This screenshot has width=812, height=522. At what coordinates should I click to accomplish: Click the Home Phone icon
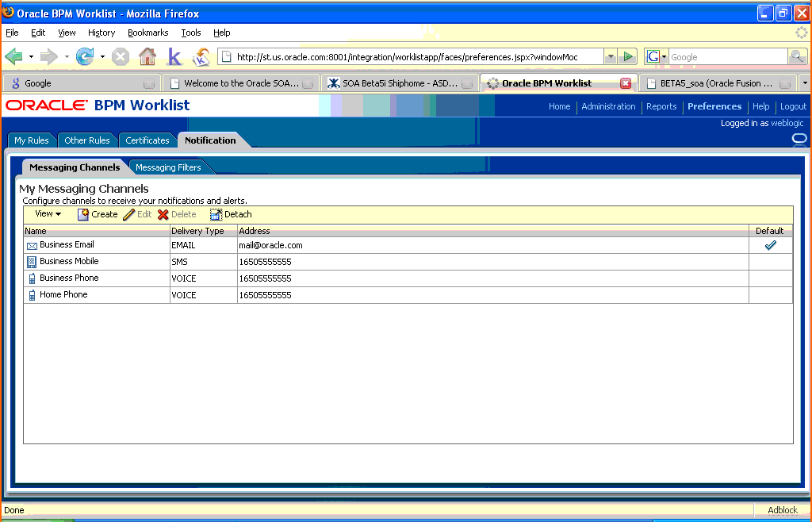click(x=32, y=295)
